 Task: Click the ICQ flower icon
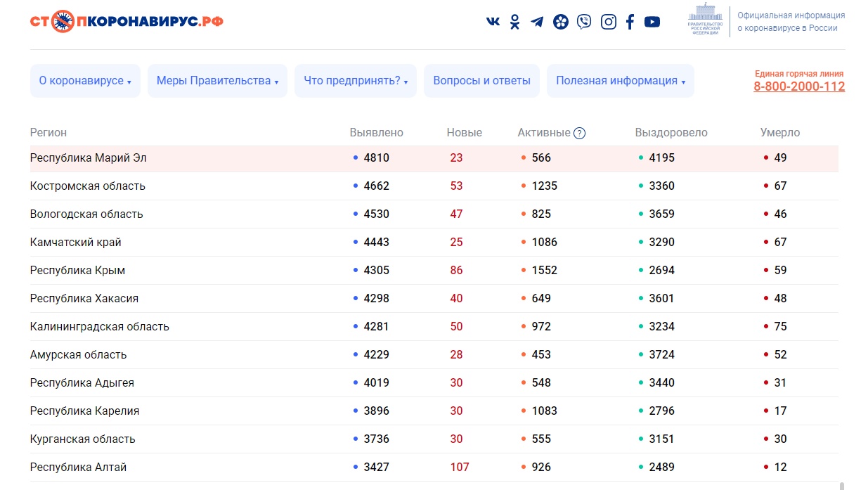point(560,22)
